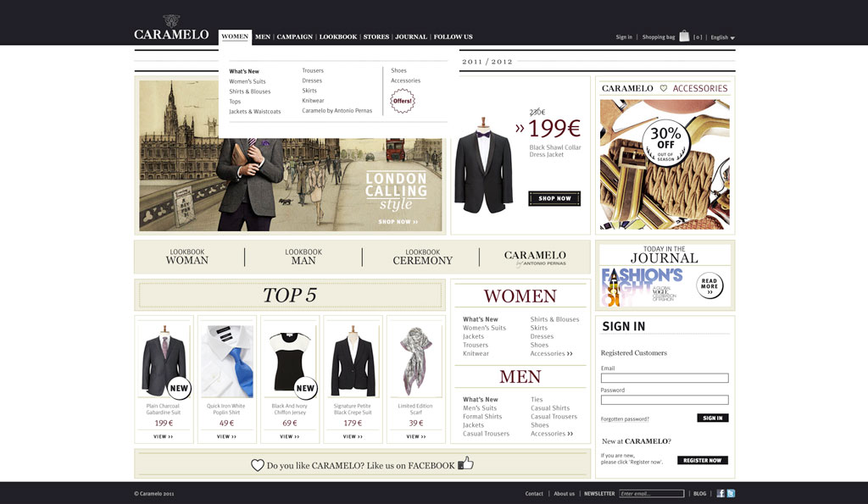Screen dimensions: 868x504
Task: Select Women's Suits in dropdown menu
Action: [x=248, y=81]
